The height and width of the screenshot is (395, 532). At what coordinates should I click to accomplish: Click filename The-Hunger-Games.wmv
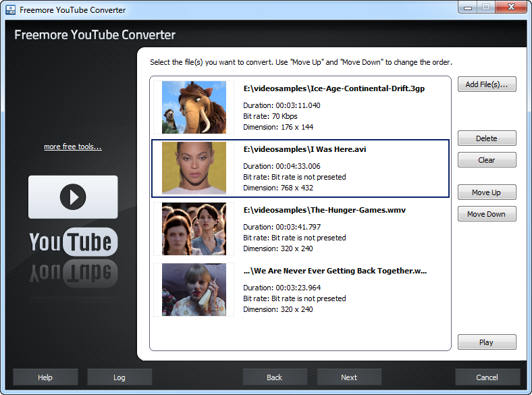tap(324, 210)
